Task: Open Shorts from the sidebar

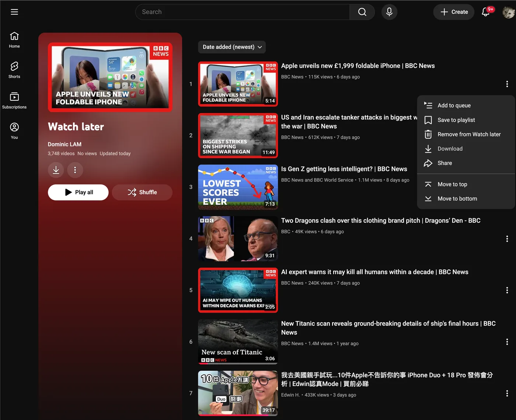Action: pyautogui.click(x=14, y=70)
